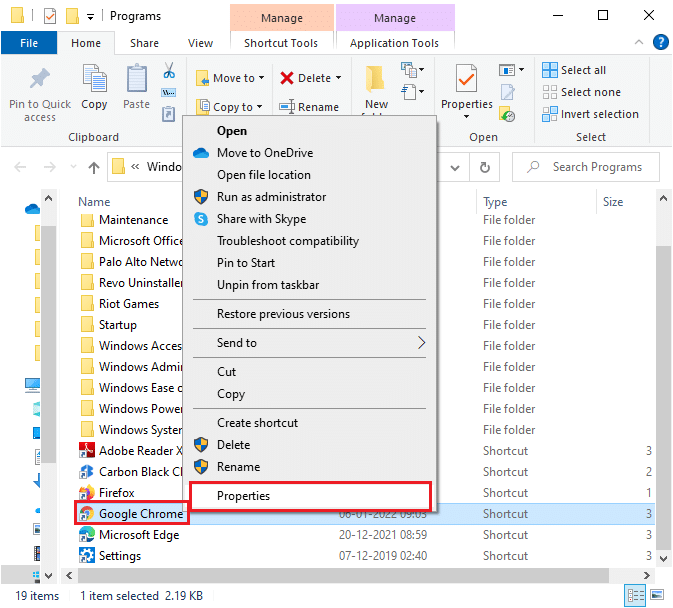Click the horizontal scrollbar right arrow
This screenshot has height=608, width=673.
click(x=646, y=575)
